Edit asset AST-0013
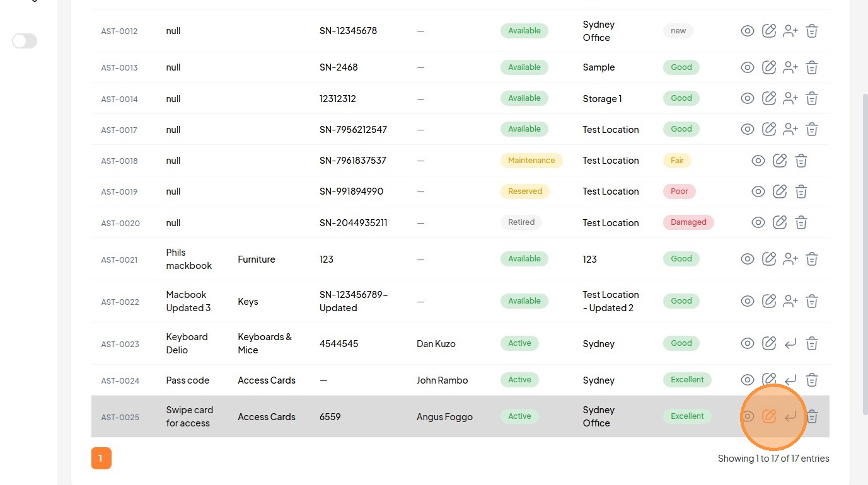This screenshot has width=868, height=485. click(x=769, y=67)
